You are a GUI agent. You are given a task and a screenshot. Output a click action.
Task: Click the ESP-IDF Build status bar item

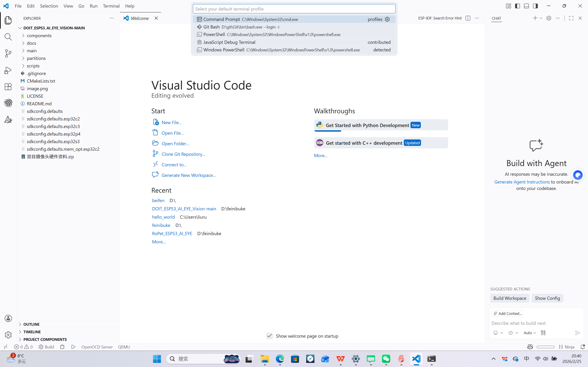[x=46, y=347]
